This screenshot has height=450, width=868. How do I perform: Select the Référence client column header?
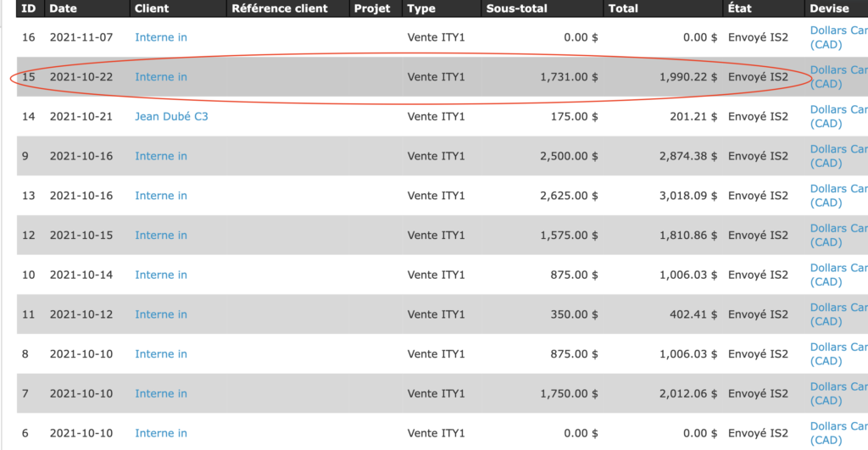[279, 8]
